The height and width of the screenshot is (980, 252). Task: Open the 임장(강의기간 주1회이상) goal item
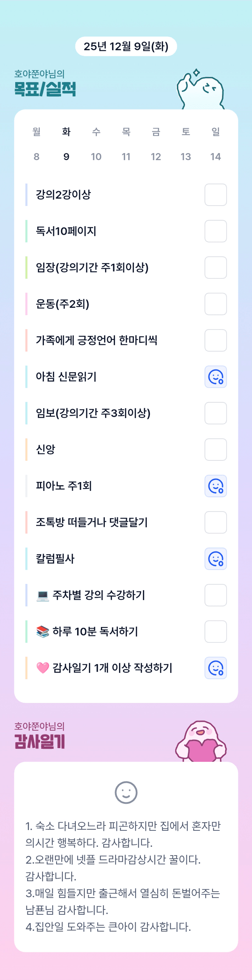point(92,268)
